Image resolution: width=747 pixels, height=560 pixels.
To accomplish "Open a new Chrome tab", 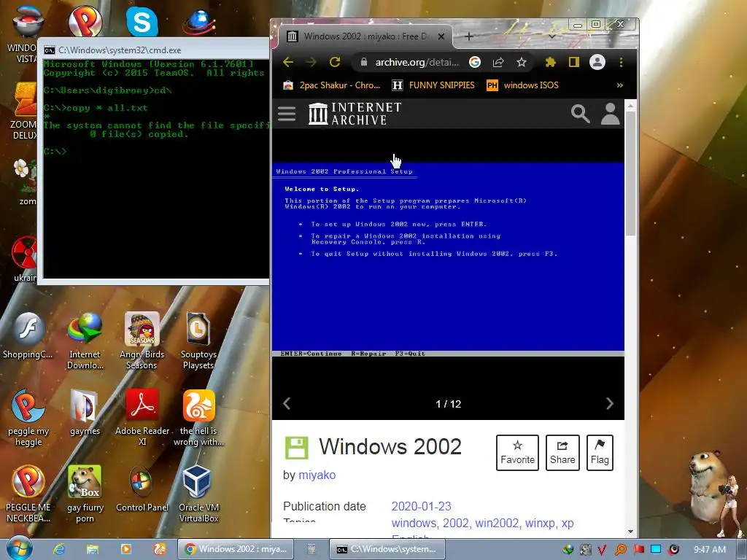I will (x=469, y=36).
